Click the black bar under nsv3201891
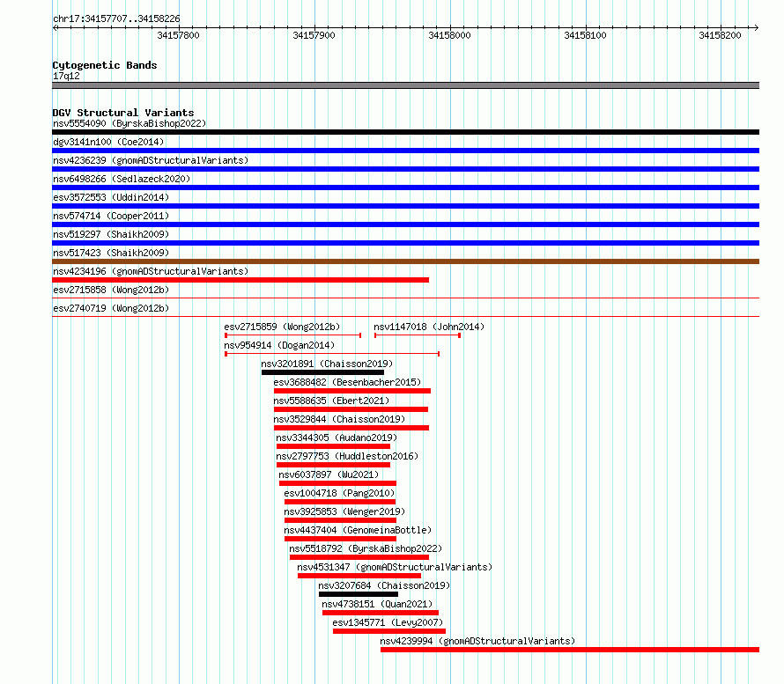 [323, 372]
